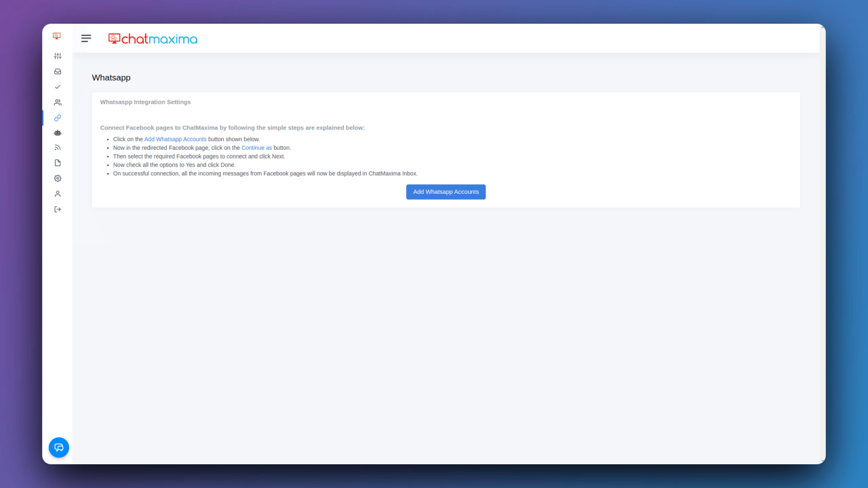Go to the inbox tray icon
This screenshot has height=488, width=868.
tap(58, 71)
